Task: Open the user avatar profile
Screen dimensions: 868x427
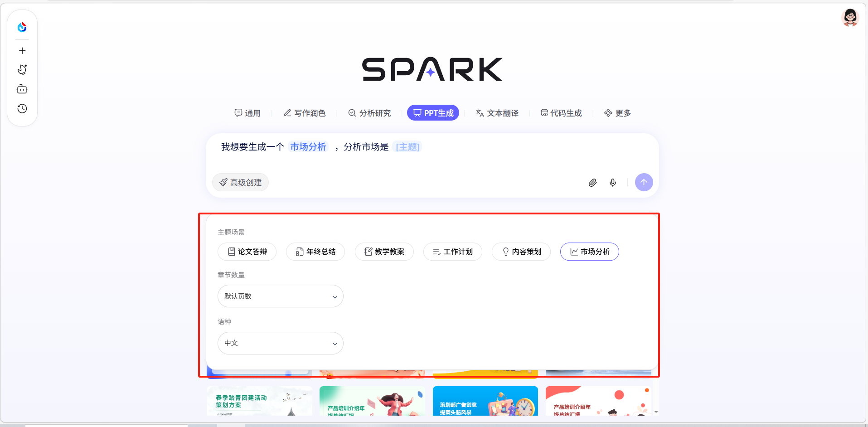Action: [x=850, y=18]
